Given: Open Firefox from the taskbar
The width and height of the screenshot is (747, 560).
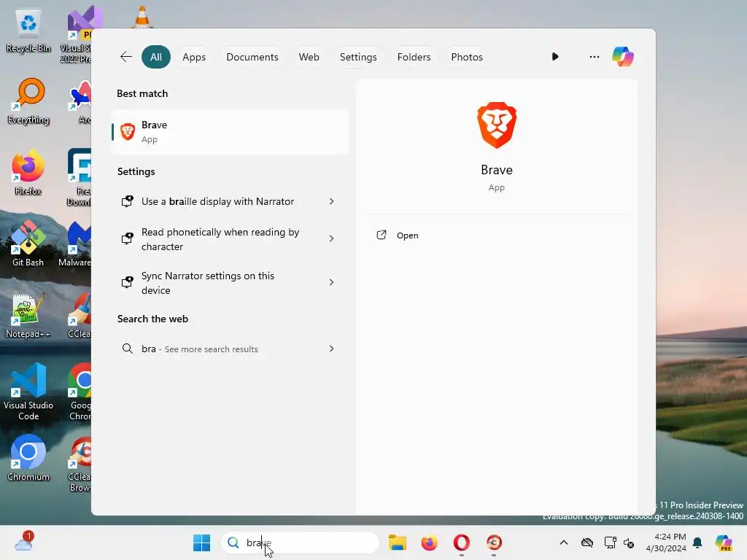Looking at the screenshot, I should click(x=429, y=542).
